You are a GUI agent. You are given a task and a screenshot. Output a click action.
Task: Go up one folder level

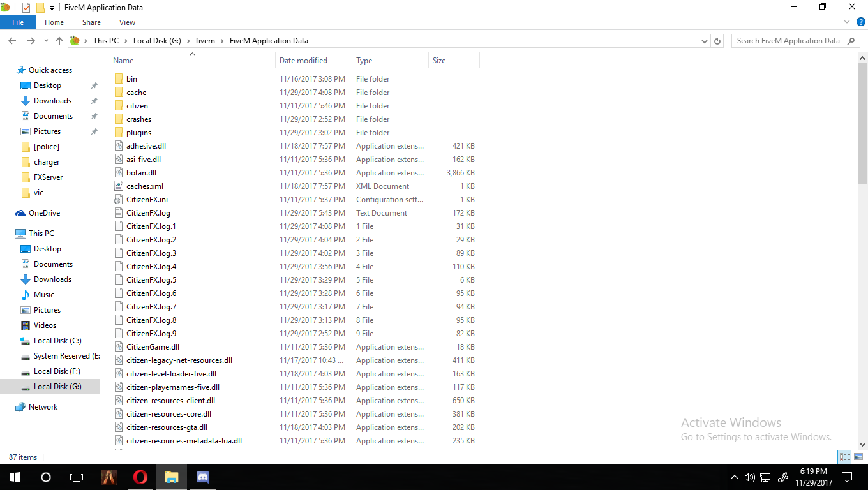59,41
